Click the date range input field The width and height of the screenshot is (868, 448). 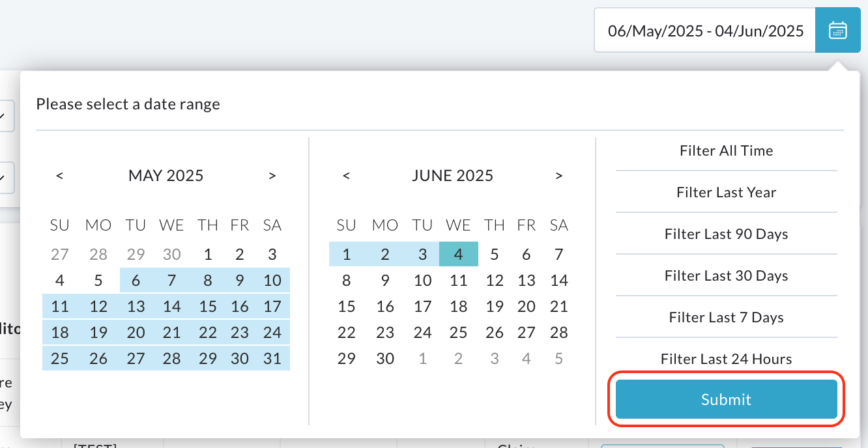click(x=705, y=30)
